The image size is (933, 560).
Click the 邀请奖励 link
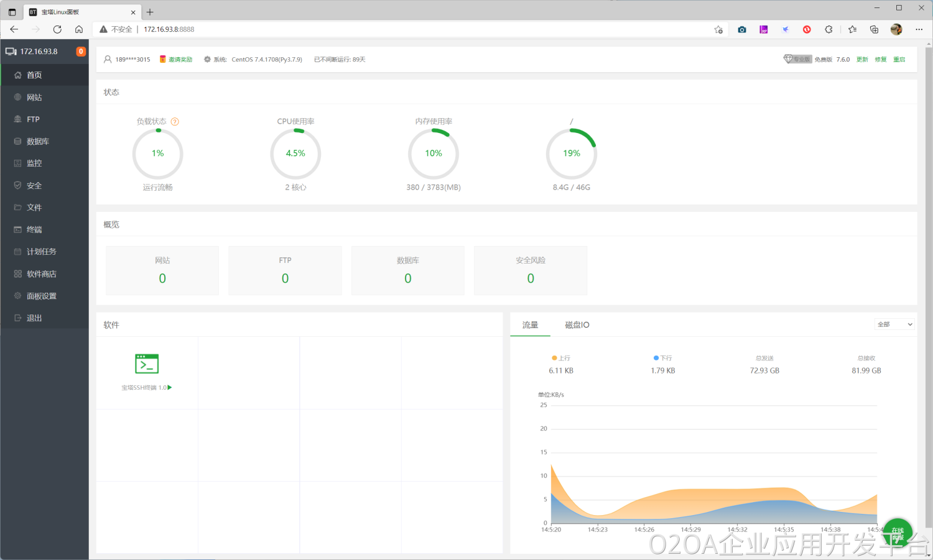coord(180,60)
